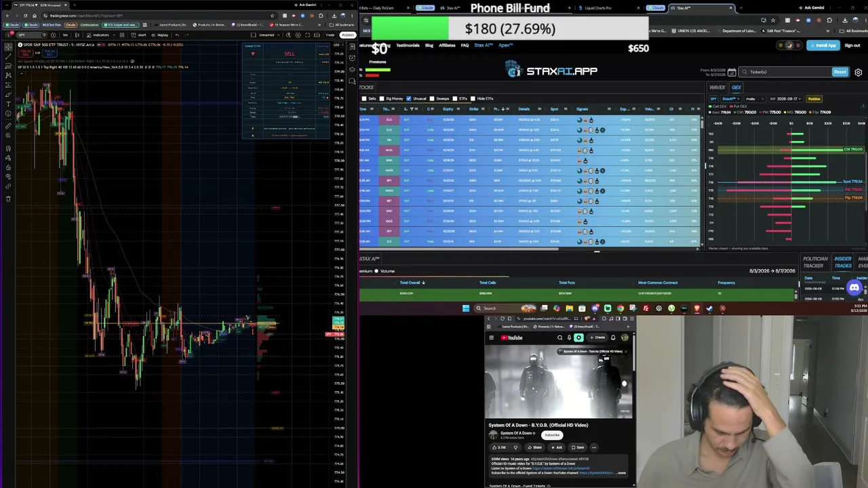Open the Testimonials menu item
The image size is (868, 488).
coord(408,45)
